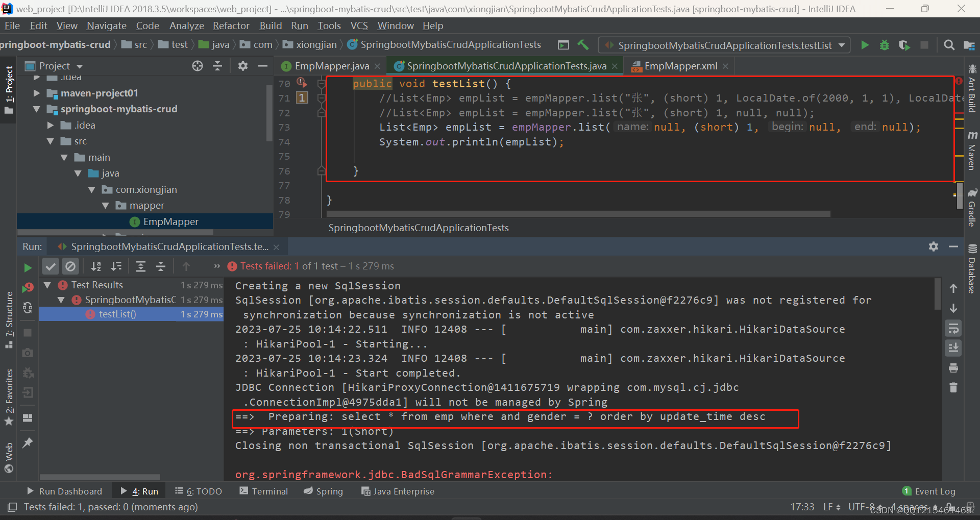Open 6: TODO tool window

click(198, 491)
